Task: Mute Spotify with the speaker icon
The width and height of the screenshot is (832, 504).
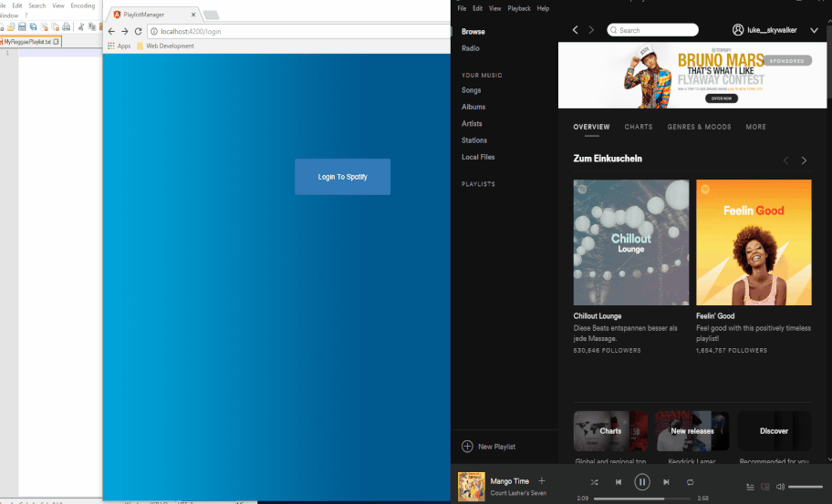Action: click(780, 487)
